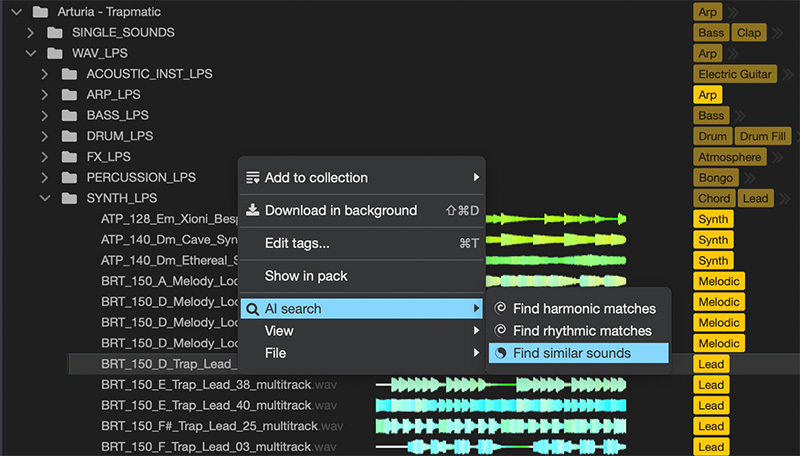Select Show in pack menu entry
The height and width of the screenshot is (456, 800).
coord(306,276)
